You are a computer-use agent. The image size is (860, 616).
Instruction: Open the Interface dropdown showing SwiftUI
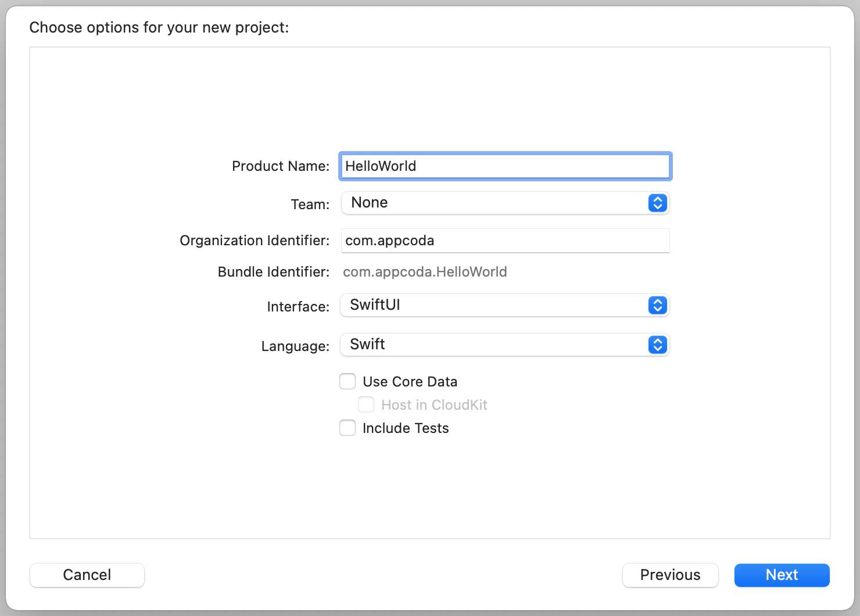pyautogui.click(x=504, y=305)
